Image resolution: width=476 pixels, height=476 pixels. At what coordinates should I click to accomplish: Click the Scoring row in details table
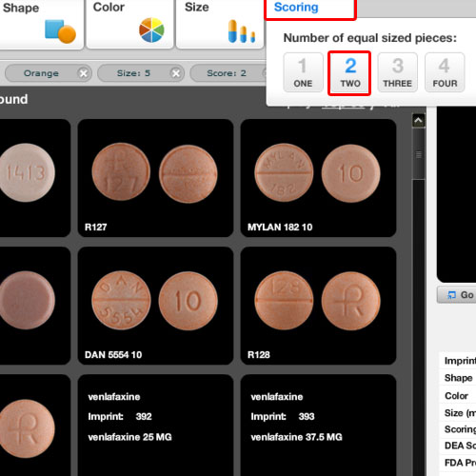click(x=457, y=429)
